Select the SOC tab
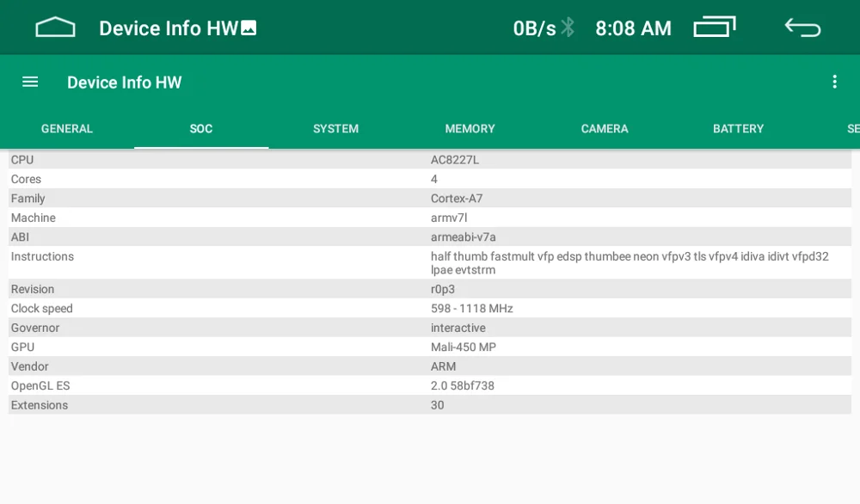This screenshot has width=860, height=504. [201, 129]
